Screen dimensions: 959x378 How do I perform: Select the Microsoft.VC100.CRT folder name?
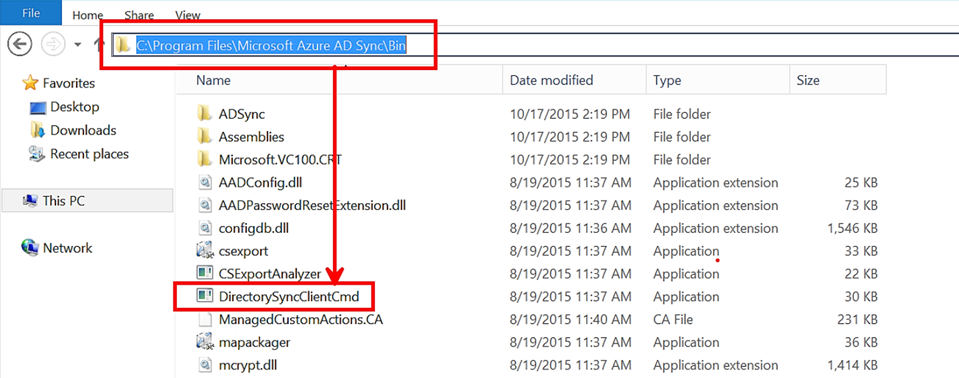[x=280, y=160]
